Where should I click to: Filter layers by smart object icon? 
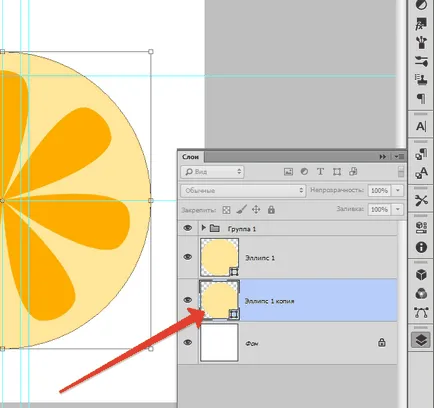click(x=353, y=171)
